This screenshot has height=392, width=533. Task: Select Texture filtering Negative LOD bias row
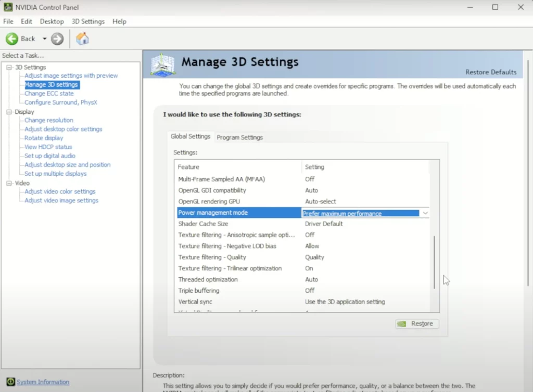click(303, 246)
